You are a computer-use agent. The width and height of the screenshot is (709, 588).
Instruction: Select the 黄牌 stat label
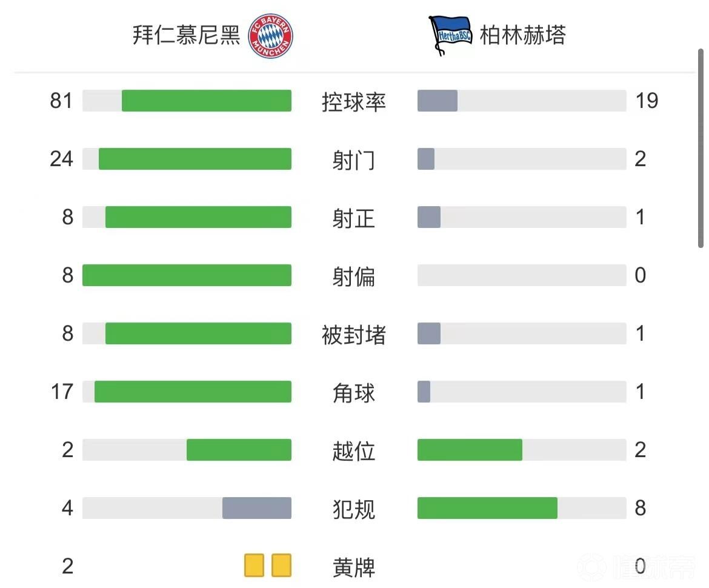[x=354, y=567]
